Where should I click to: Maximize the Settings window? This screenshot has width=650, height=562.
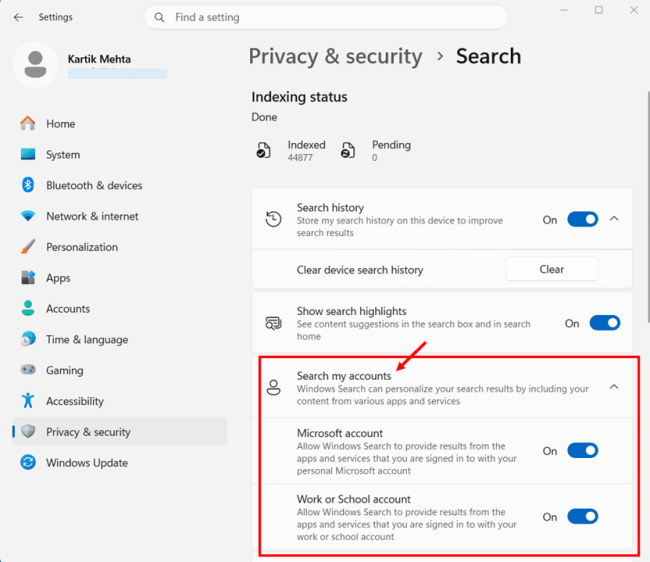(x=599, y=10)
